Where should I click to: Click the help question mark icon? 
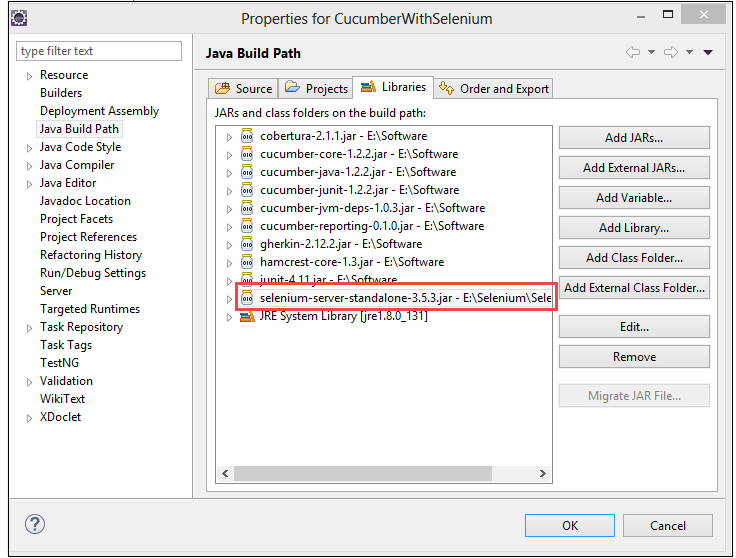click(x=35, y=524)
